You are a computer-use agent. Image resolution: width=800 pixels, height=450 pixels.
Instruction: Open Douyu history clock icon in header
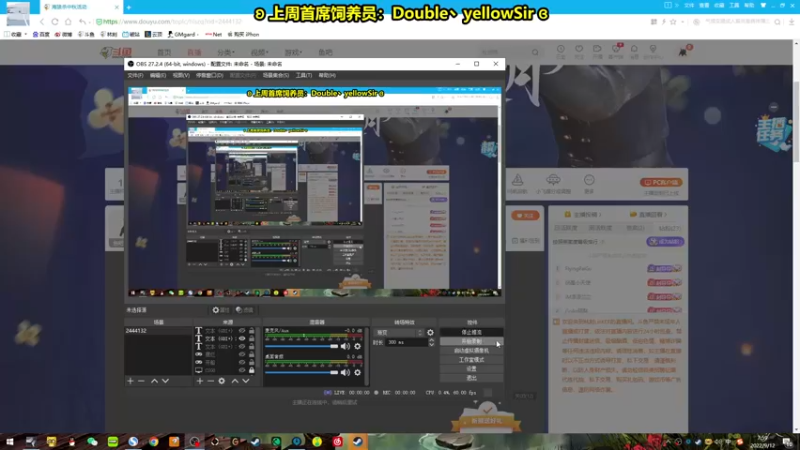560,49
